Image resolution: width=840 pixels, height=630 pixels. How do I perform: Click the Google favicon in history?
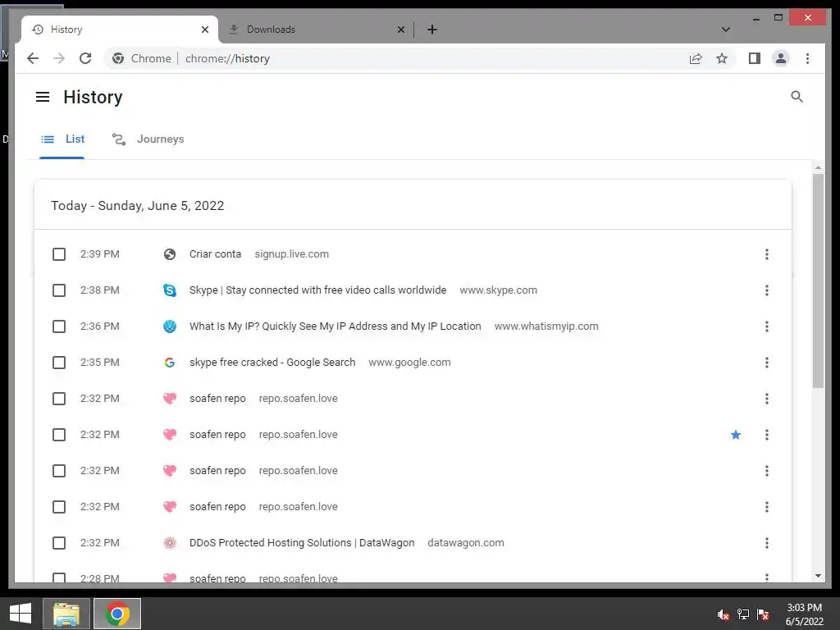pyautogui.click(x=170, y=363)
